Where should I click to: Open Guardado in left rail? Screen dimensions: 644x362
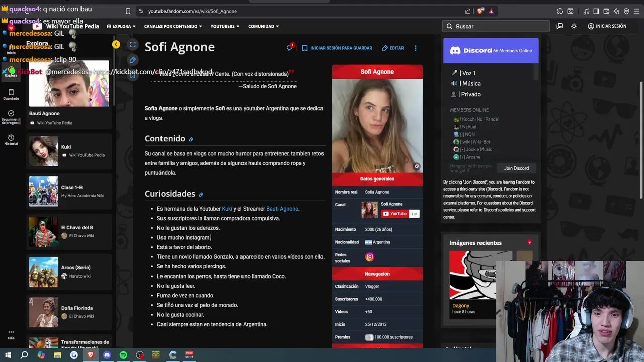pyautogui.click(x=11, y=95)
